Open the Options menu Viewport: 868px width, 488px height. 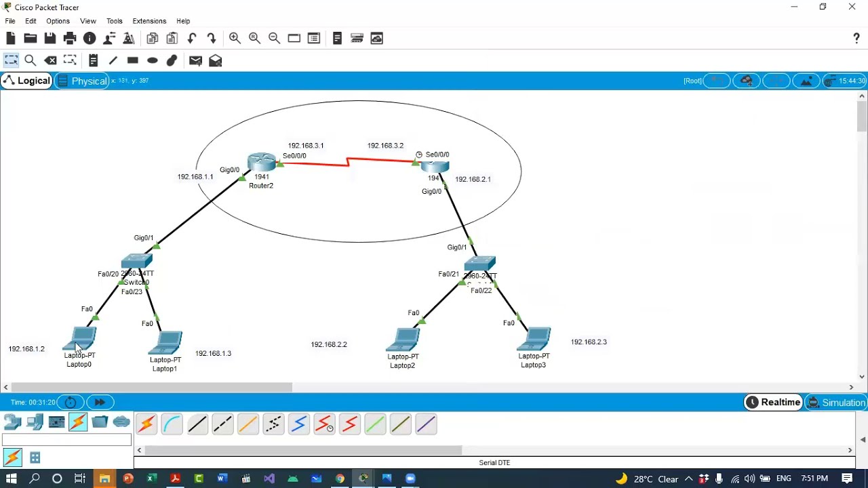coord(58,21)
